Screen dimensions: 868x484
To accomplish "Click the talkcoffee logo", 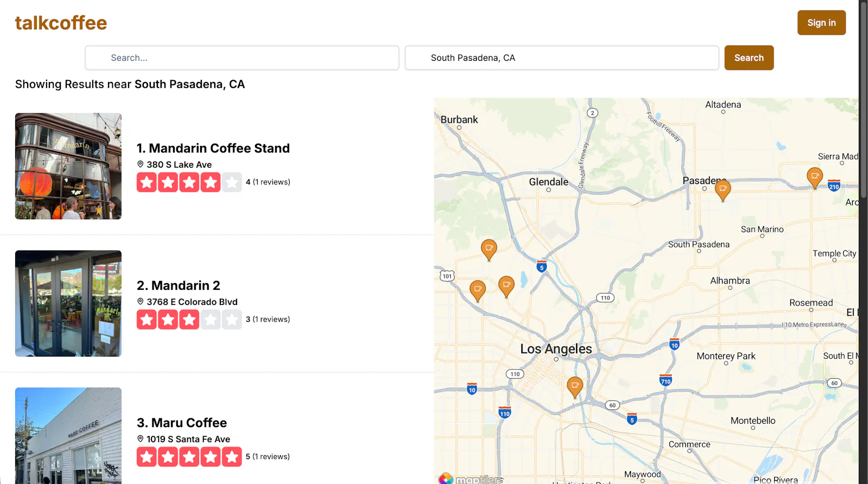I will 61,23.
